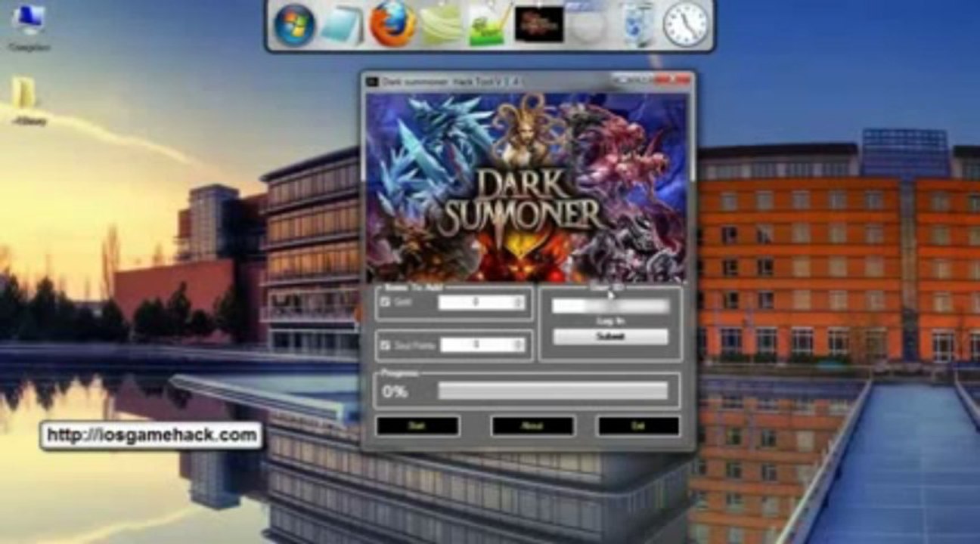Open the Windows Start orb in the dock

[294, 24]
